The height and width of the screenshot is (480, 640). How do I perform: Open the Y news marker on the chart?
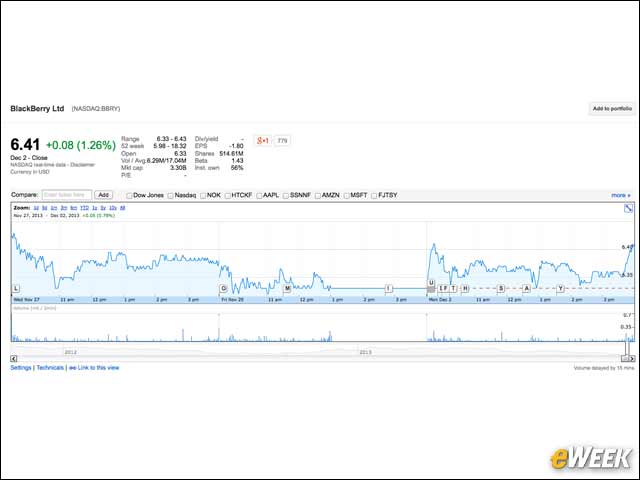[x=560, y=288]
